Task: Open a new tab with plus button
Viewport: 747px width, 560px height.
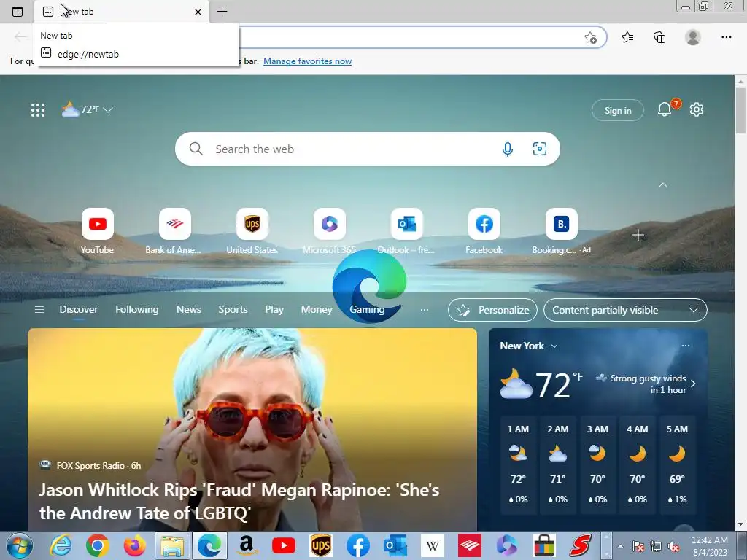Action: tap(222, 12)
